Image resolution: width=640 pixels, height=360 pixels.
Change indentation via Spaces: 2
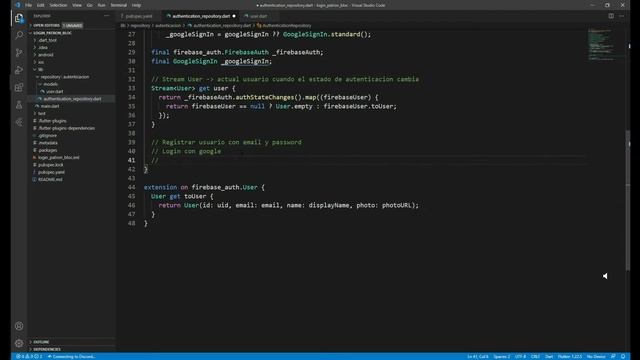502,356
